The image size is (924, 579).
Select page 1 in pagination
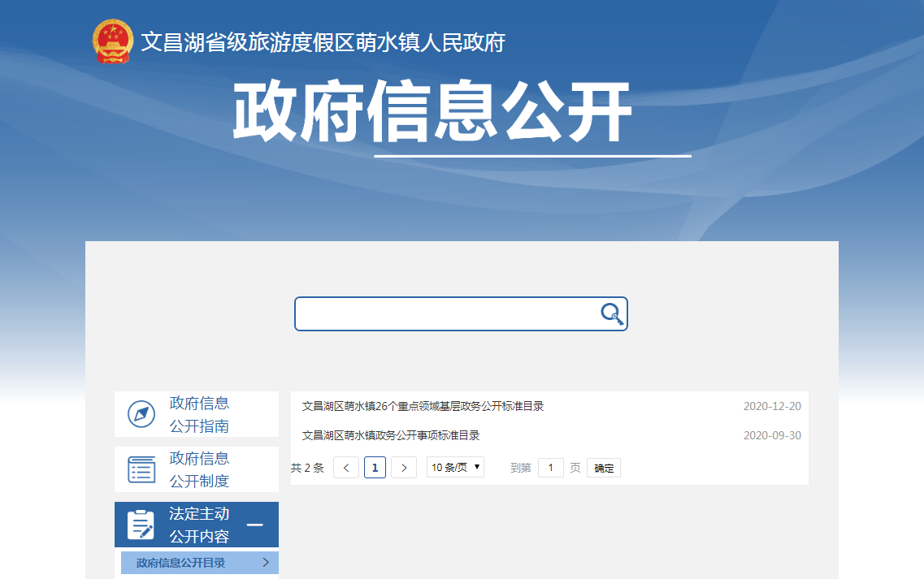375,468
